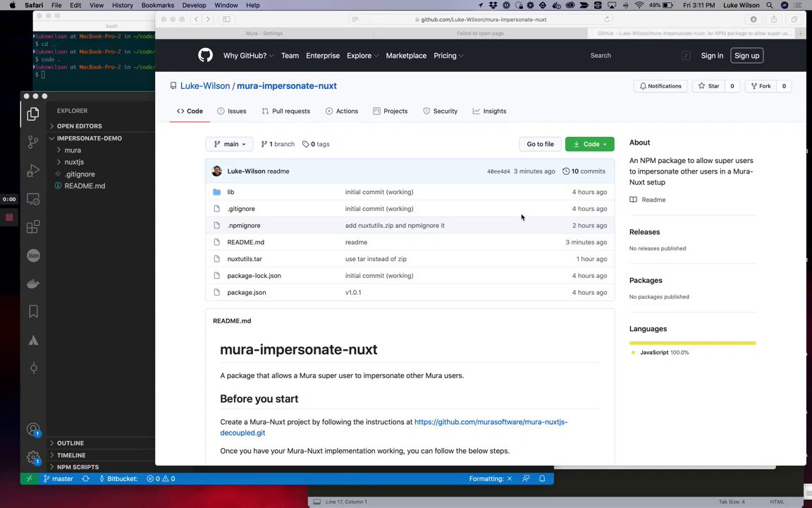Viewport: 812px width, 508px height.
Task: Open the Bookmarks menu in macOS menu bar
Action: 157,5
